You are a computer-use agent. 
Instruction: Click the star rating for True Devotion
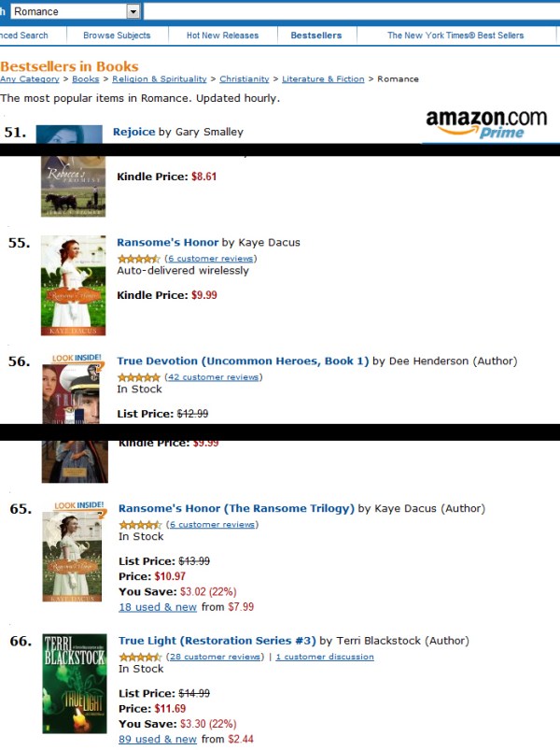(x=138, y=376)
